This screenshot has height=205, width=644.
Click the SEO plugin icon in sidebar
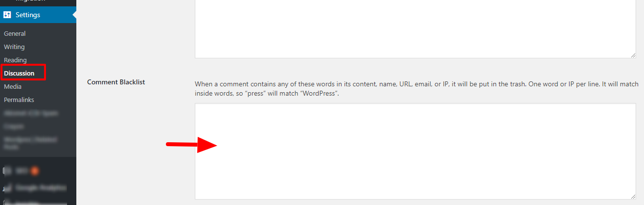coord(7,171)
